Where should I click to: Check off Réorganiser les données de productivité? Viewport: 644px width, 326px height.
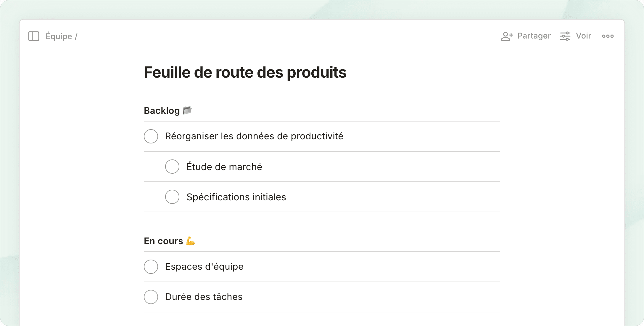151,136
